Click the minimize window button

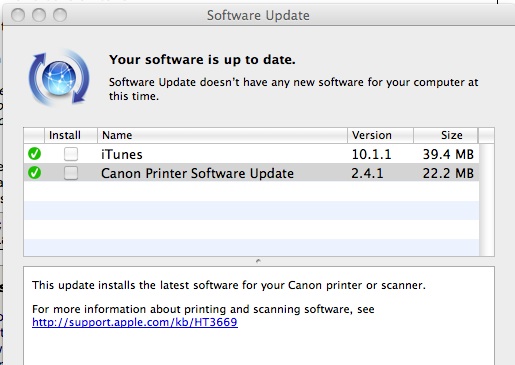click(39, 15)
